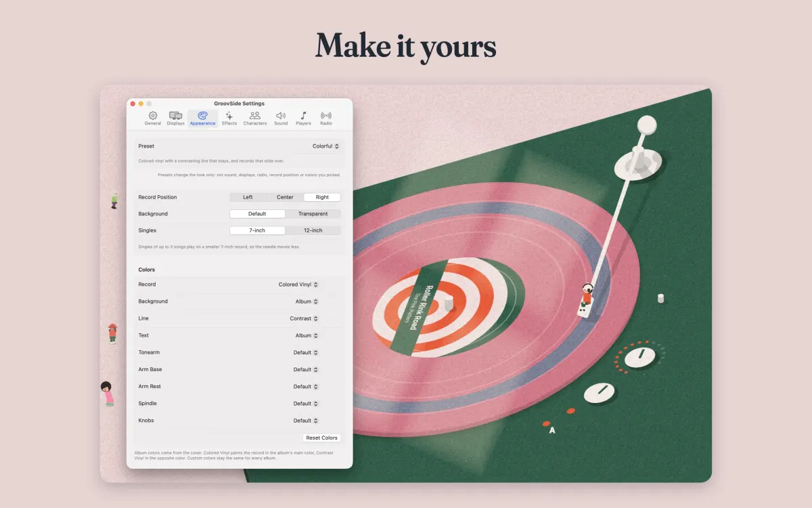Click the white arm rest post
Viewport: 812px width, 508px height.
pyautogui.click(x=660, y=298)
